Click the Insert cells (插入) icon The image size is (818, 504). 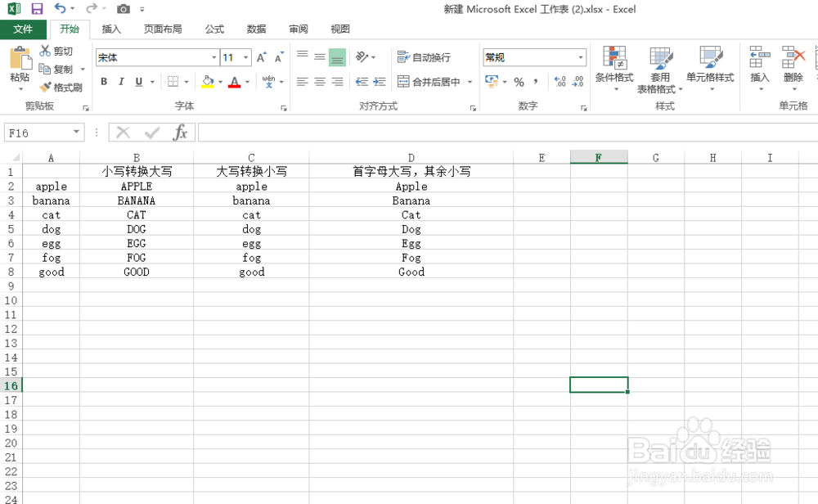click(x=757, y=69)
